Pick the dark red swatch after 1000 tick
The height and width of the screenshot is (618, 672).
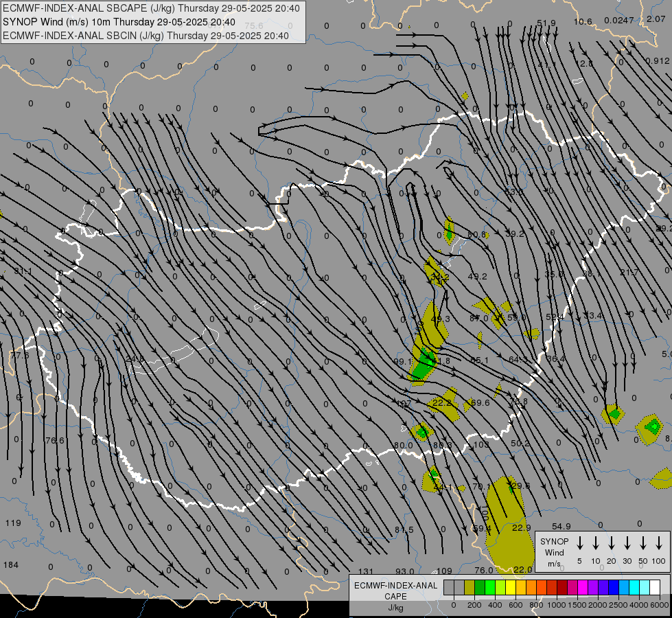pyautogui.click(x=562, y=587)
